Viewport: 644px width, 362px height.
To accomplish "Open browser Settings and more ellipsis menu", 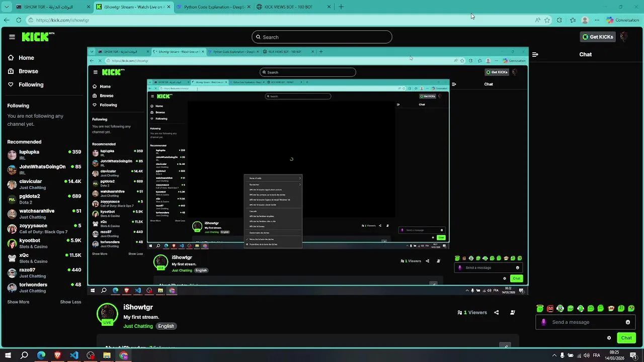I will [x=597, y=20].
